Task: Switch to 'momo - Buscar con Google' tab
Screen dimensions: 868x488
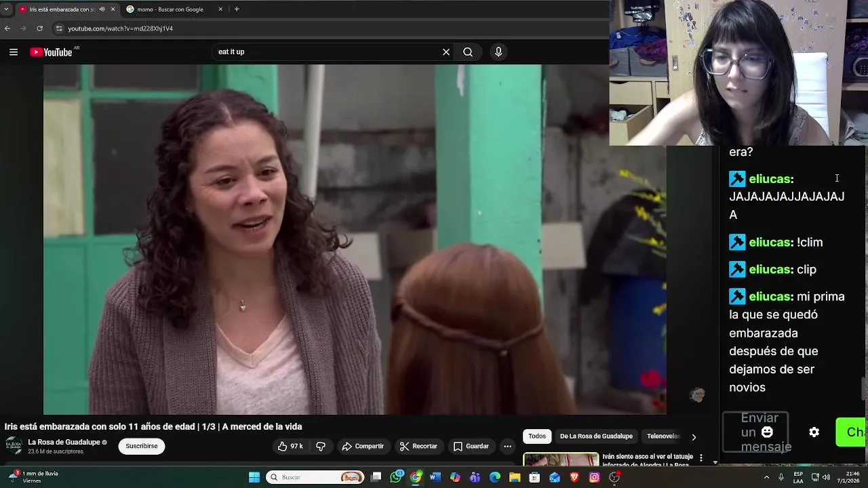Action: click(x=170, y=9)
